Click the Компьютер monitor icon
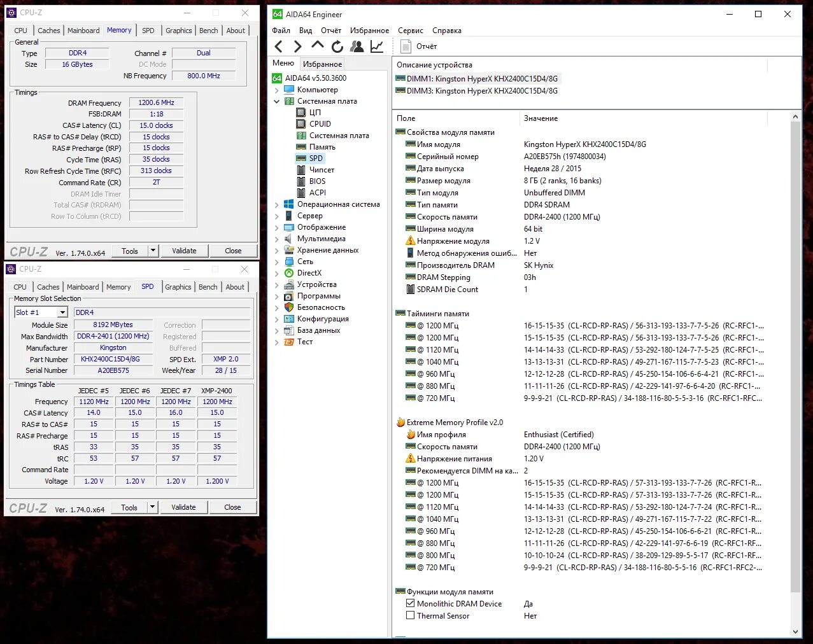 pos(289,90)
